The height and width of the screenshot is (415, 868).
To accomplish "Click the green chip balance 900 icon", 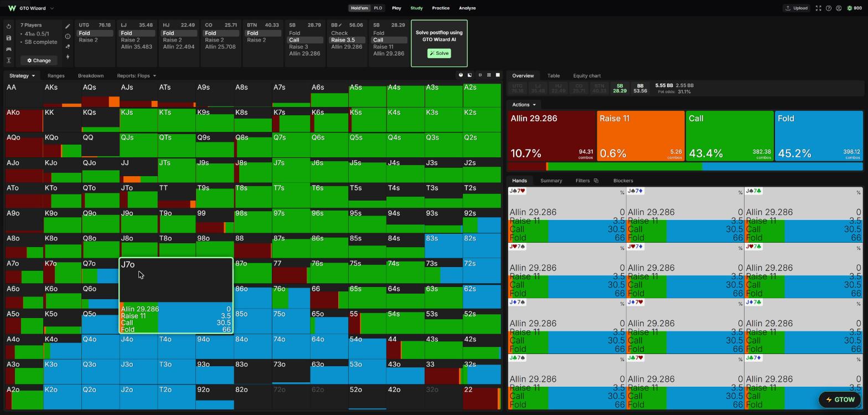I will [x=850, y=8].
